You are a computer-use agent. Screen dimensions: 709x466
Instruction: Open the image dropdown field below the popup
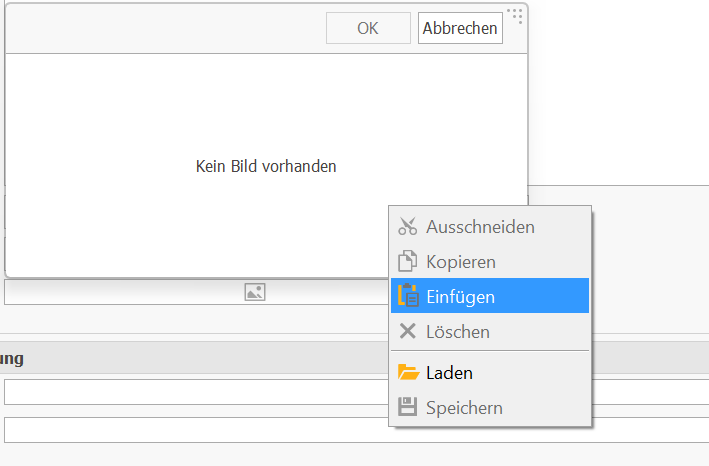(x=196, y=292)
